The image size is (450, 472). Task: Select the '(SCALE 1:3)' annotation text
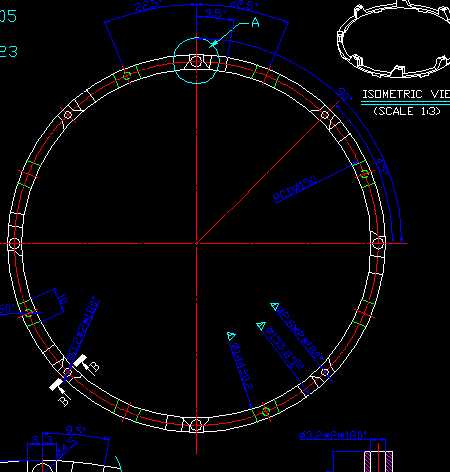[407, 111]
